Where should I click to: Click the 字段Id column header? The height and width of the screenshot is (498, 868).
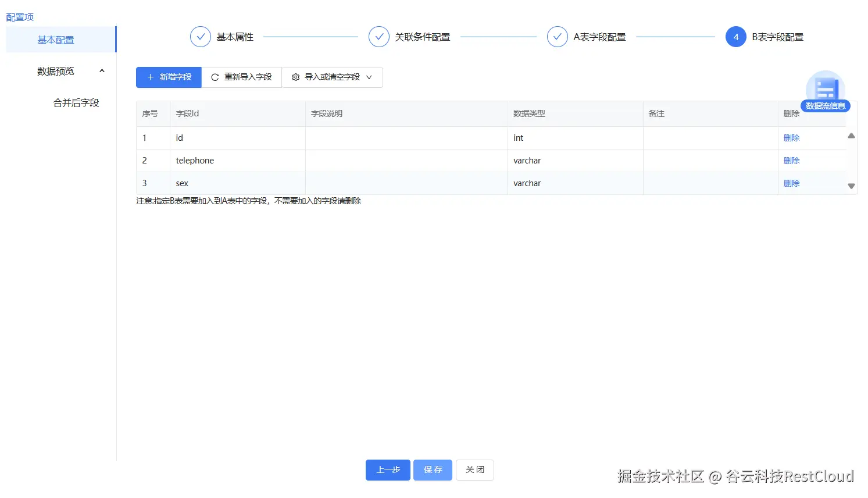238,113
